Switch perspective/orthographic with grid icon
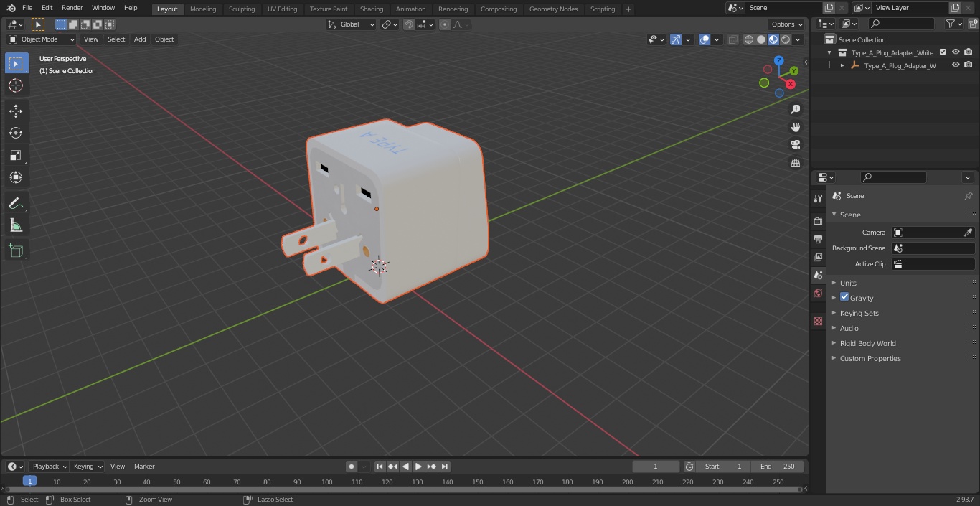 [x=796, y=163]
